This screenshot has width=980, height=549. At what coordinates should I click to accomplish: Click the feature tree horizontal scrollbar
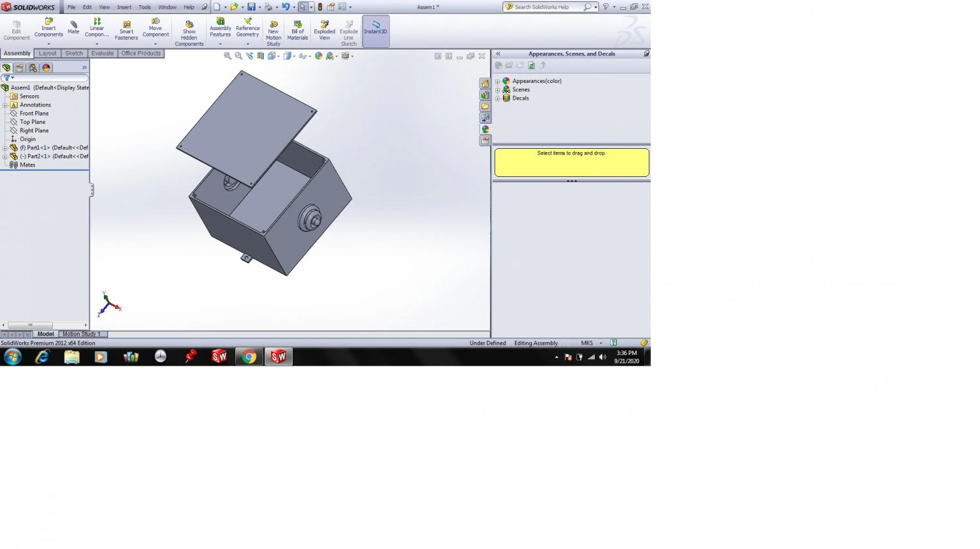pyautogui.click(x=44, y=325)
